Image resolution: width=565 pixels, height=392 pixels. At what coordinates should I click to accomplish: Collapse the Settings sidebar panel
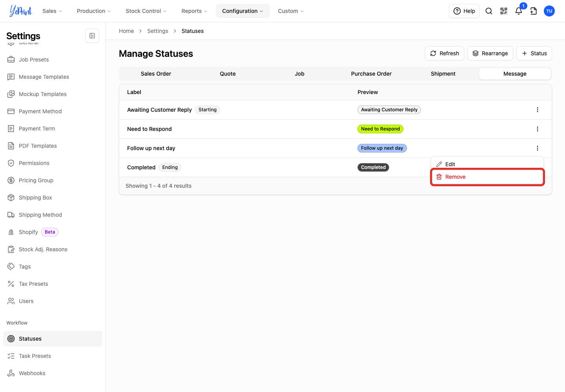(92, 36)
